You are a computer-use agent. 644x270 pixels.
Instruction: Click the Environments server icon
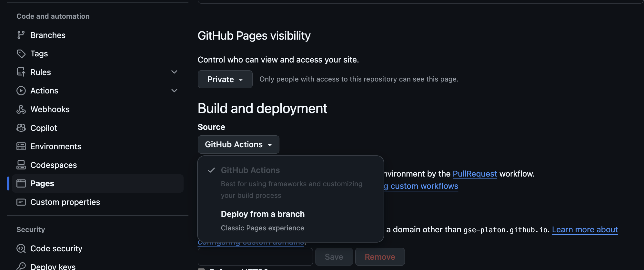click(x=21, y=146)
